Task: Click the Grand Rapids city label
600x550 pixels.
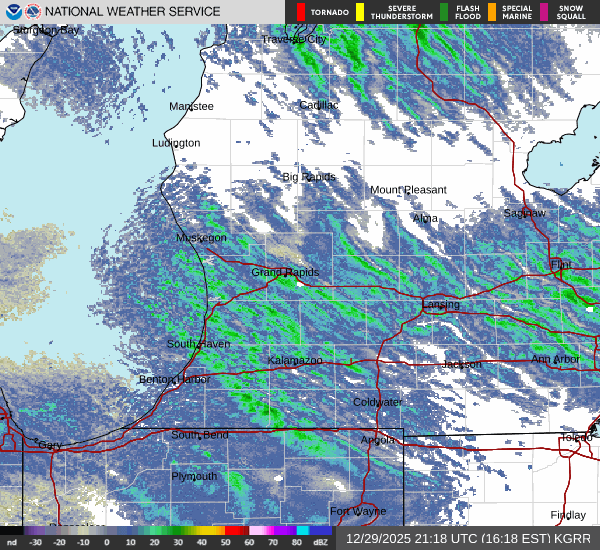Action: tap(285, 272)
